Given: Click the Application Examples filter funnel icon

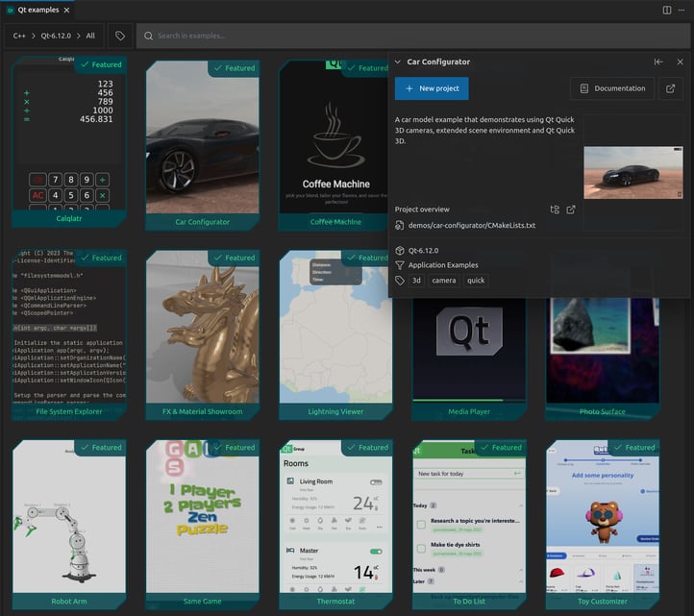Looking at the screenshot, I should pos(400,265).
